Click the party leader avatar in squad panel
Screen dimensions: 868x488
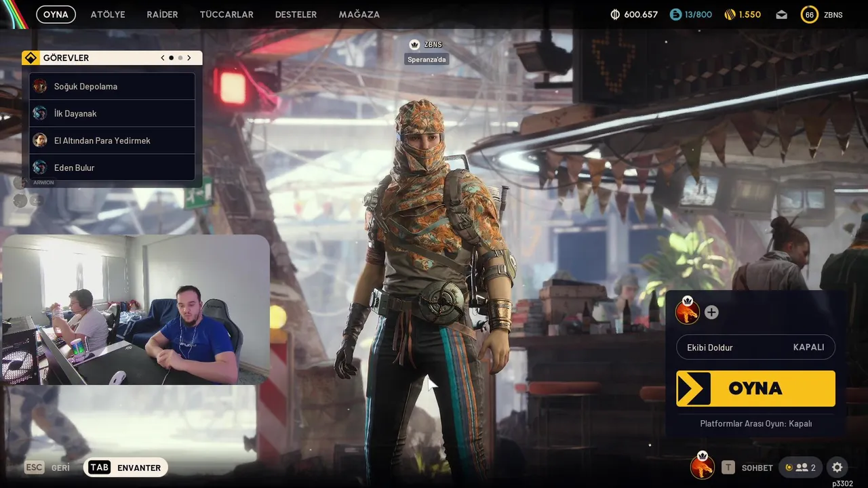[x=688, y=312]
